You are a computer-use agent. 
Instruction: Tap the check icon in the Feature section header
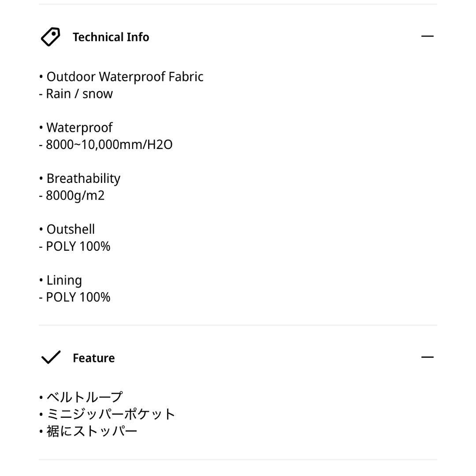[x=52, y=357]
